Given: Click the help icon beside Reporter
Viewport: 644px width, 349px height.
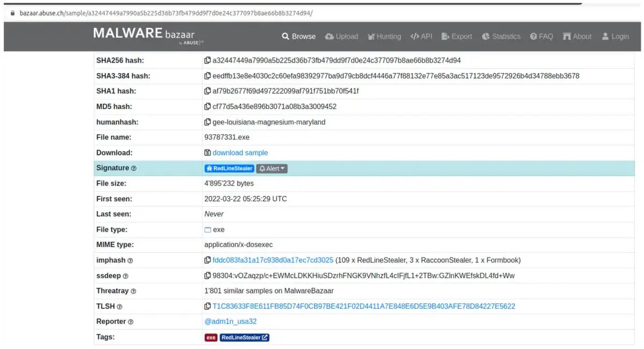Looking at the screenshot, I should tap(130, 322).
